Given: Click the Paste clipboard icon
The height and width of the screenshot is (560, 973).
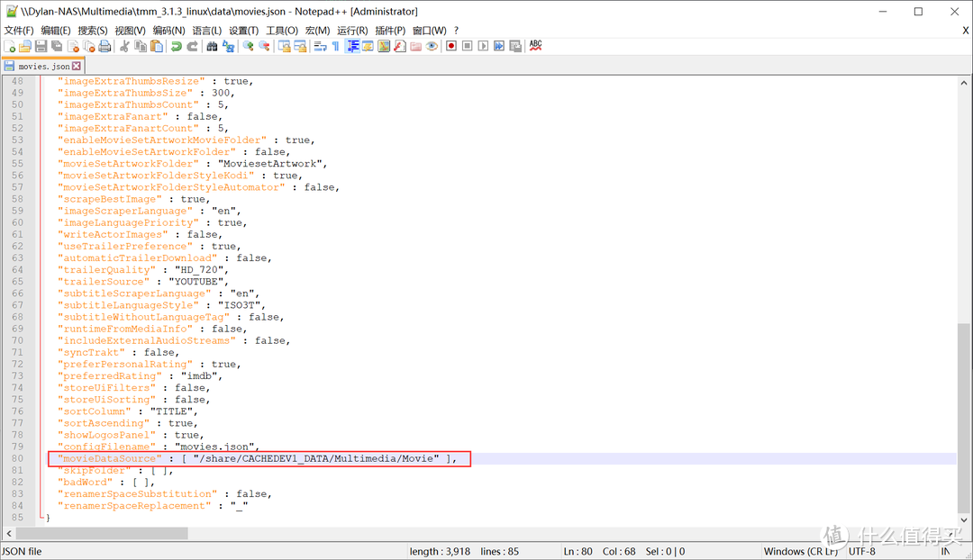Looking at the screenshot, I should click(157, 47).
